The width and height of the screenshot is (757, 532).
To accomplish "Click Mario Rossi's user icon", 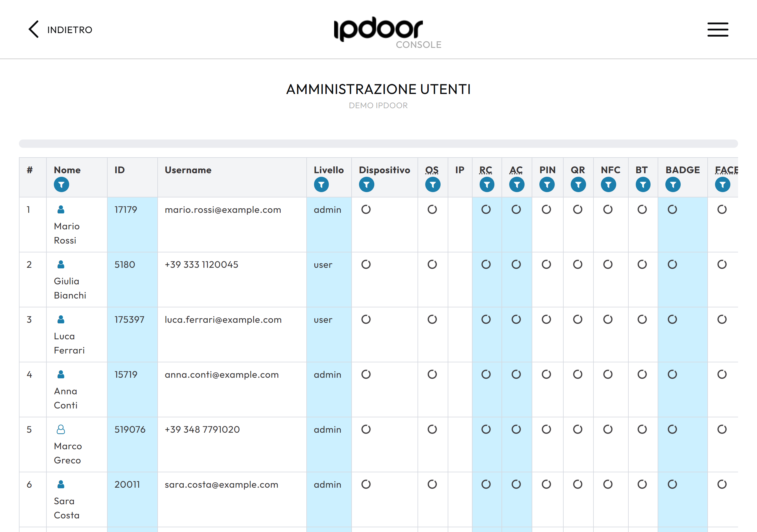I will (x=61, y=210).
